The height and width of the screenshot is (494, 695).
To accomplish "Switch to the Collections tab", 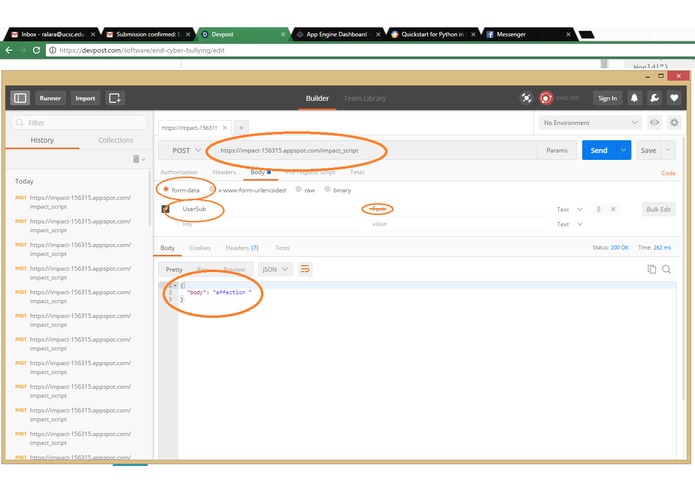I will pos(116,140).
